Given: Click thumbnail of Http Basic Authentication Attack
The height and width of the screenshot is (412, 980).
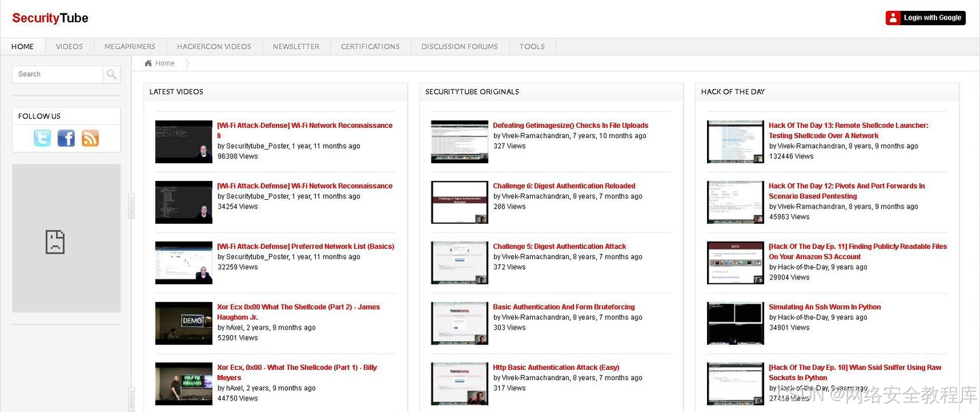Looking at the screenshot, I should tap(459, 383).
